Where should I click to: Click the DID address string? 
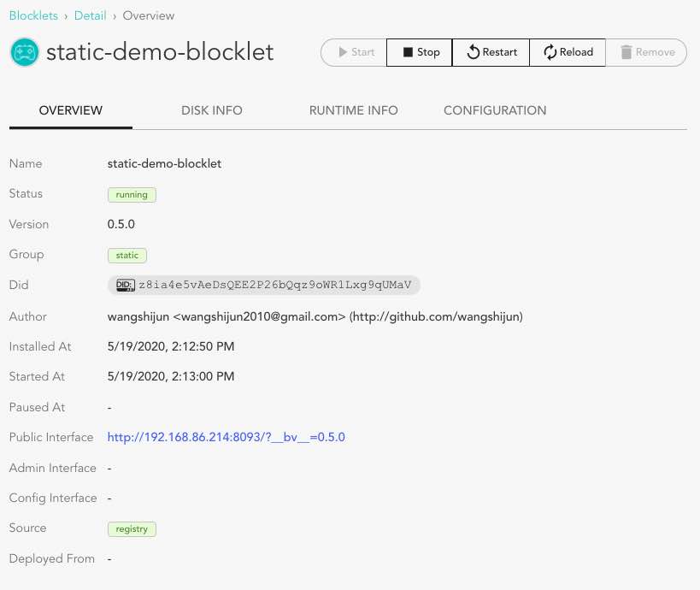click(274, 285)
